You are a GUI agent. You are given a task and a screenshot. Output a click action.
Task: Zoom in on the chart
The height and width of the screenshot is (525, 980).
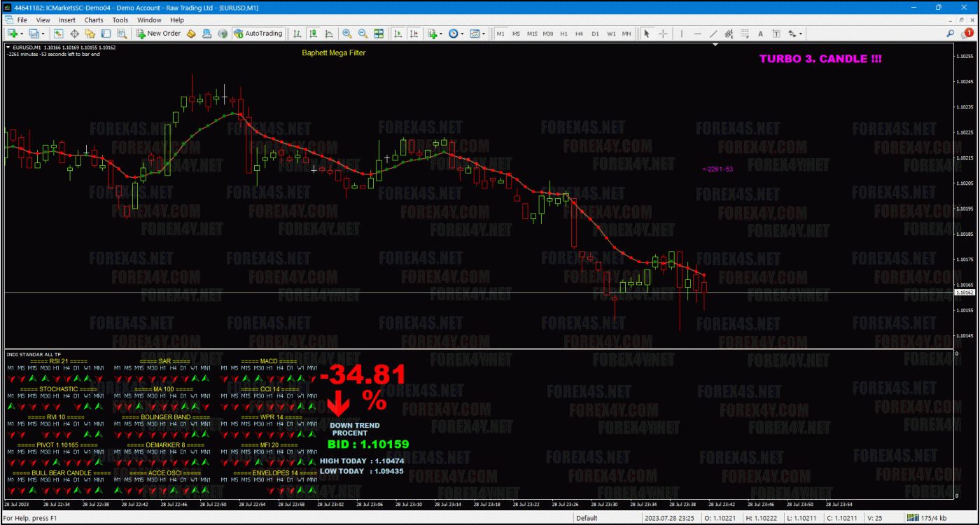click(x=347, y=34)
